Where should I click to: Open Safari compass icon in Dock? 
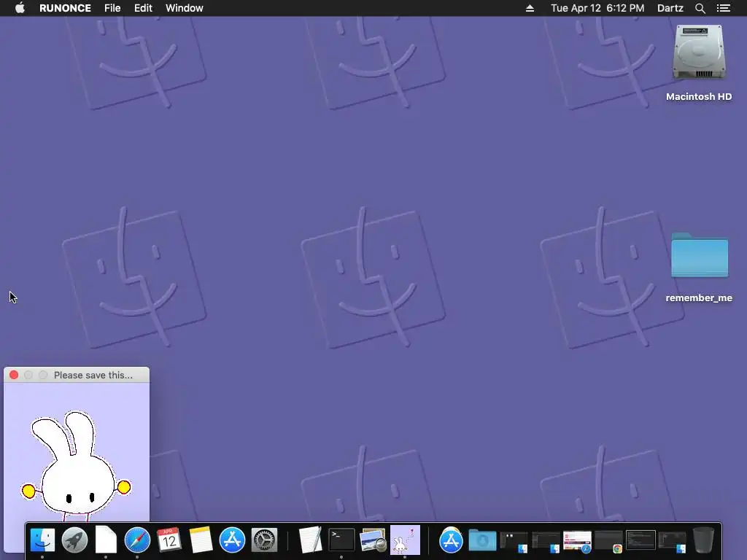(x=137, y=540)
